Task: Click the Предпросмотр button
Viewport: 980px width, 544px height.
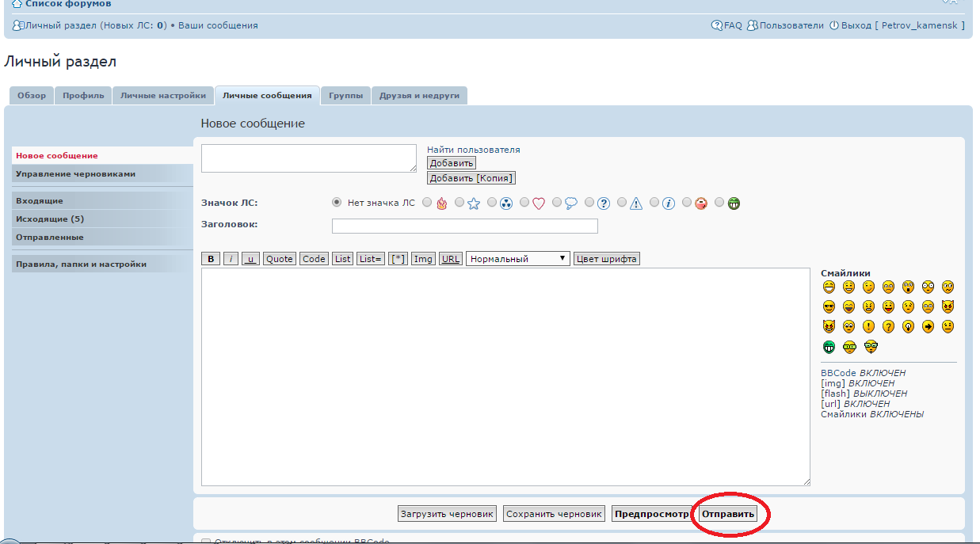Action: coord(651,514)
